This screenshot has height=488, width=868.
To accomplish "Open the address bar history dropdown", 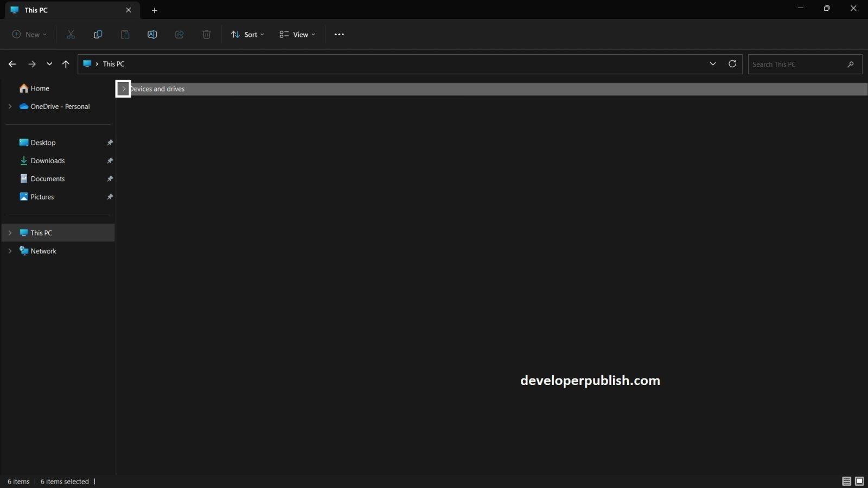I will pyautogui.click(x=712, y=63).
